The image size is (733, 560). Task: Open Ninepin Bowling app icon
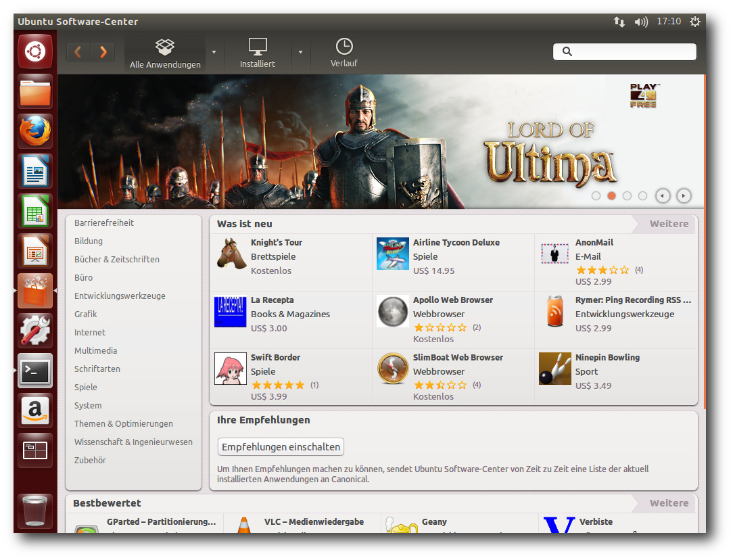click(x=555, y=369)
